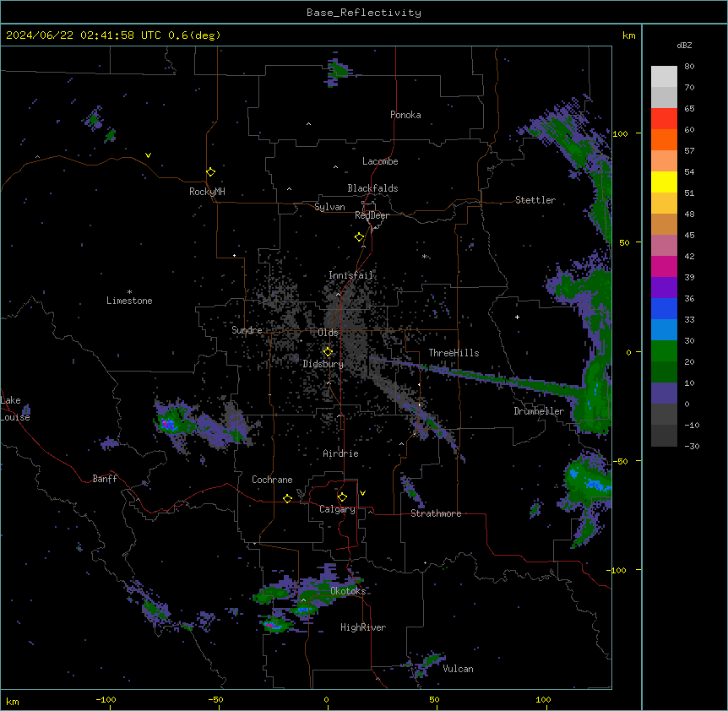Click the yellow v marker northwest of RockyMH
Viewport: 728px width, 711px height.
coord(148,155)
